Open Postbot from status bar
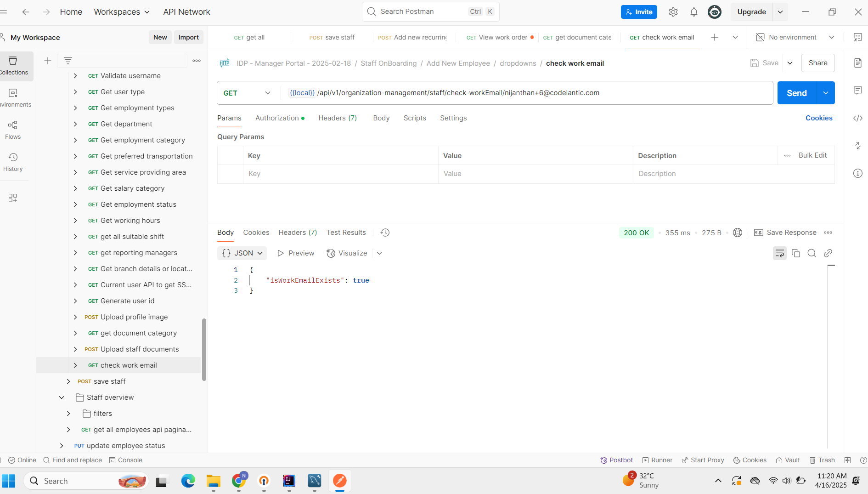Viewport: 868px width, 494px height. click(x=616, y=460)
